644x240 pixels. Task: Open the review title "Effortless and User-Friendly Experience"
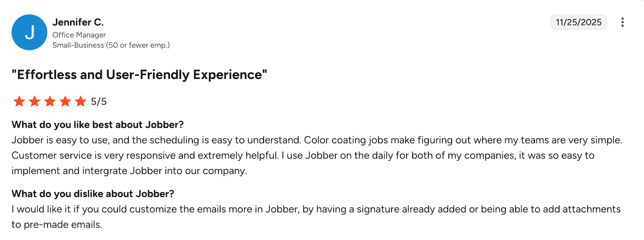point(139,74)
